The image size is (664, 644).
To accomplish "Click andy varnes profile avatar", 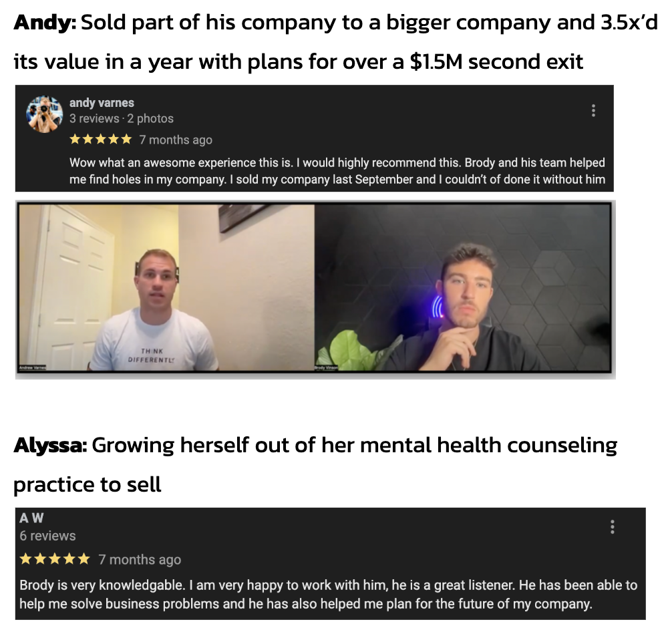I will click(45, 114).
